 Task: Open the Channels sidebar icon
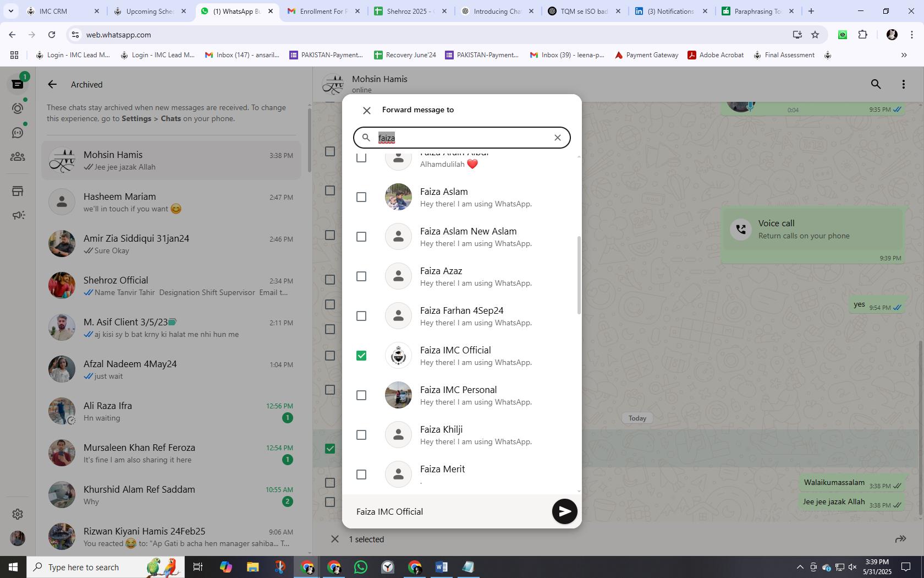coord(18,133)
